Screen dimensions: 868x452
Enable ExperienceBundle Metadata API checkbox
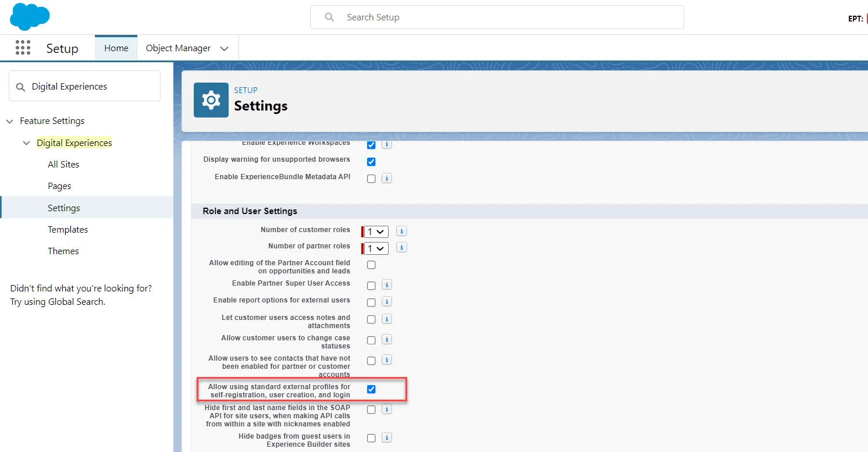click(371, 179)
